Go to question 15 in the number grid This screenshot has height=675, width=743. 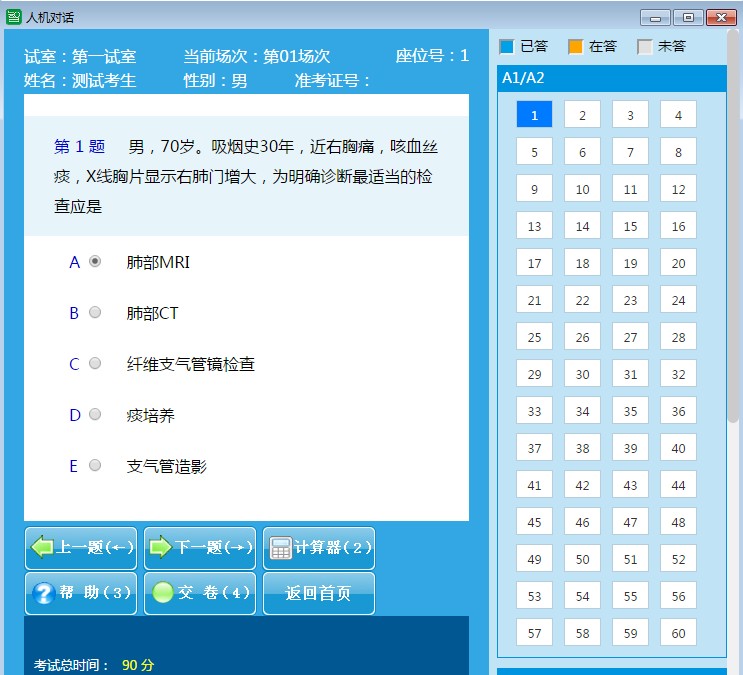tap(630, 227)
